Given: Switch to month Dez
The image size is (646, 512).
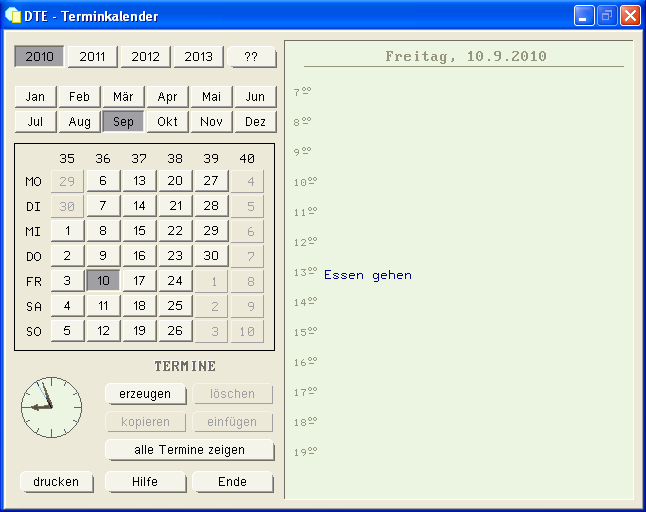Looking at the screenshot, I should 255,122.
